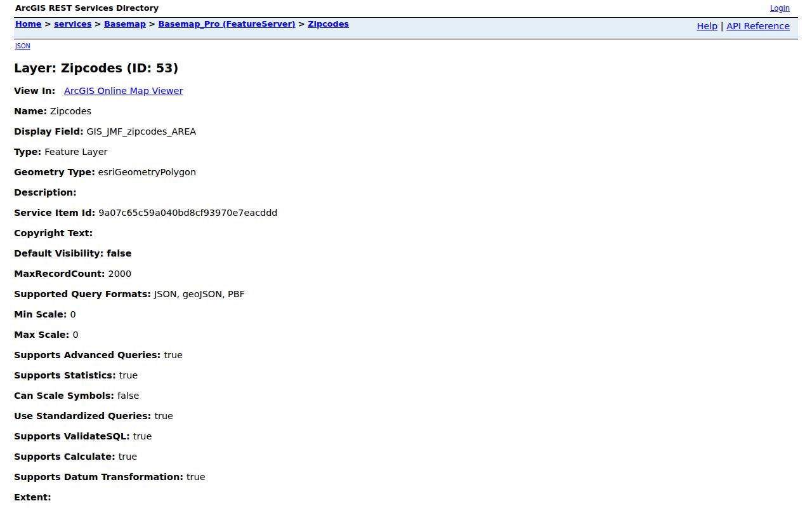
Task: Click the Type value Feature Layer
Action: click(x=76, y=152)
